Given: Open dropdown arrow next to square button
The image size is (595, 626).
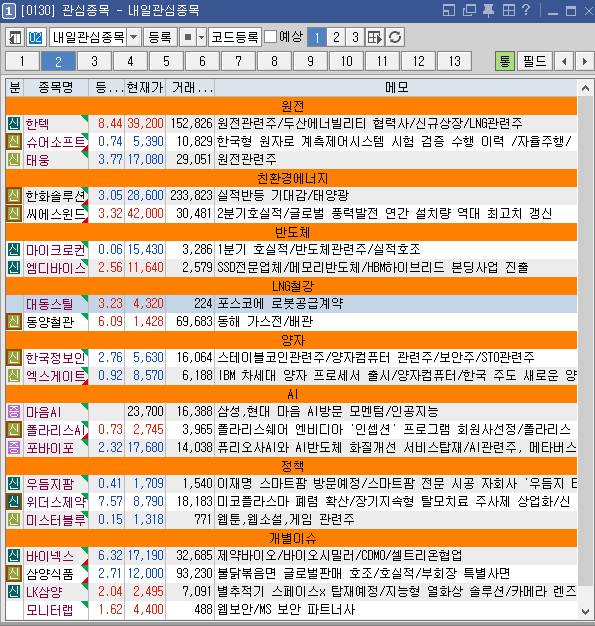Looking at the screenshot, I should click(201, 38).
